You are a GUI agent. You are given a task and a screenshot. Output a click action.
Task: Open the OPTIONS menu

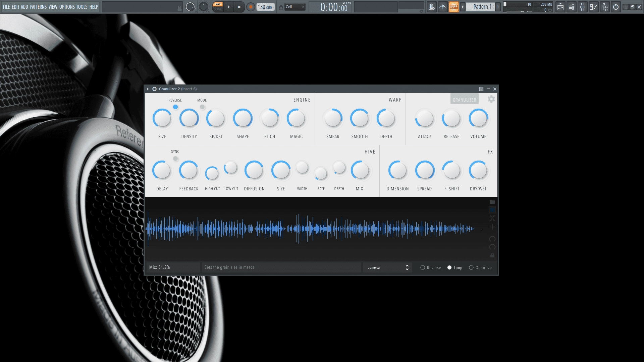point(67,7)
